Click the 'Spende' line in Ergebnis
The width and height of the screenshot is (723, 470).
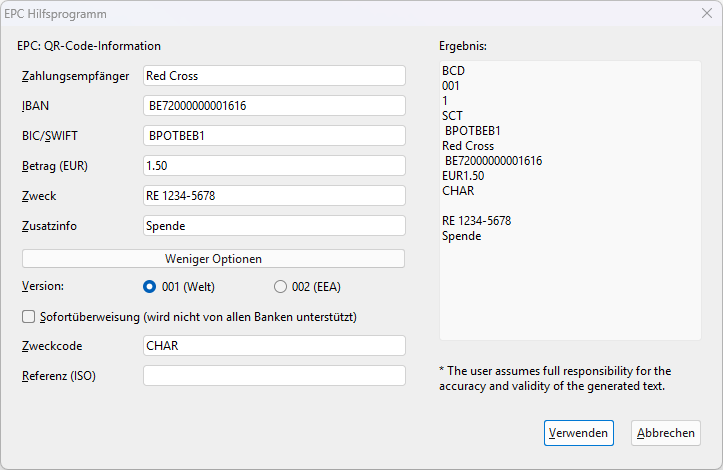coord(462,236)
